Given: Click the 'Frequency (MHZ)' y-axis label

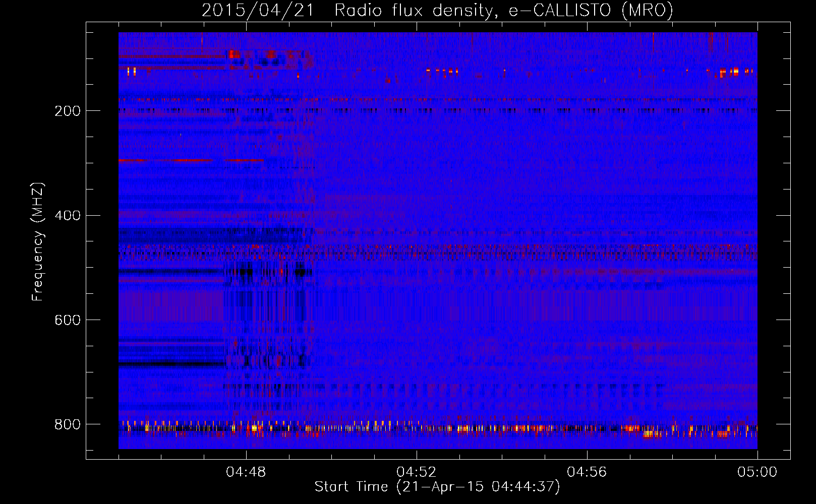Looking at the screenshot, I should point(38,242).
